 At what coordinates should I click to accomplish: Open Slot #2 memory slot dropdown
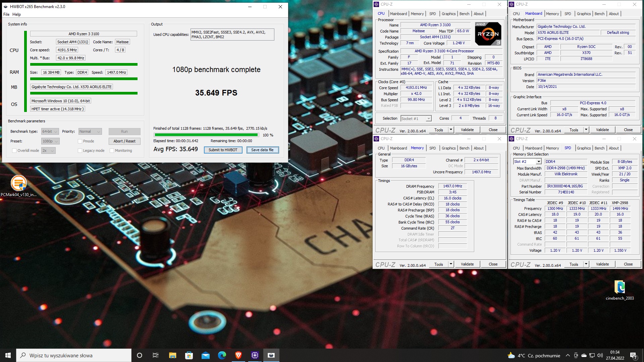click(x=527, y=162)
